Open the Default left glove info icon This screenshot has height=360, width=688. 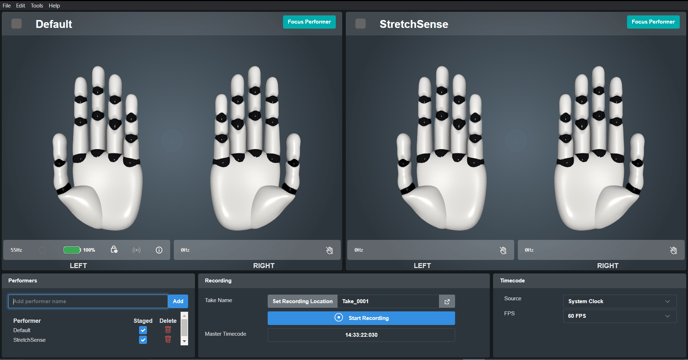click(x=159, y=250)
